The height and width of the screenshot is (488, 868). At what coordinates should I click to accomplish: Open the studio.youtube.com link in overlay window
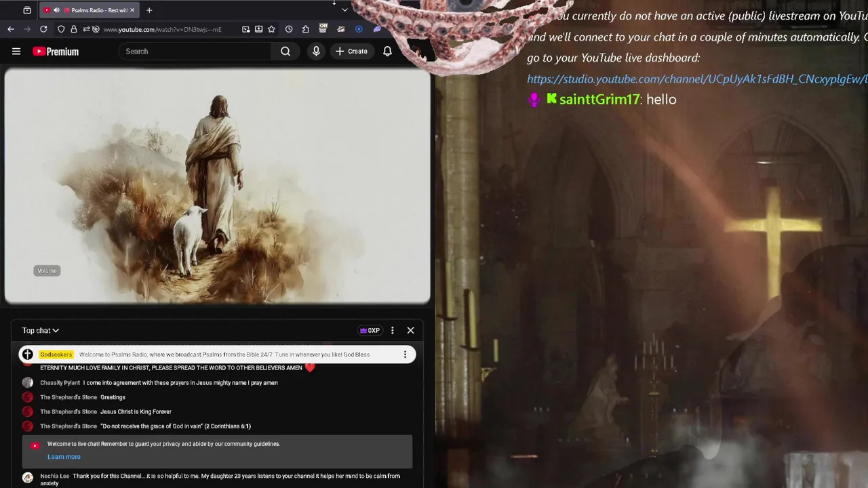tap(697, 79)
